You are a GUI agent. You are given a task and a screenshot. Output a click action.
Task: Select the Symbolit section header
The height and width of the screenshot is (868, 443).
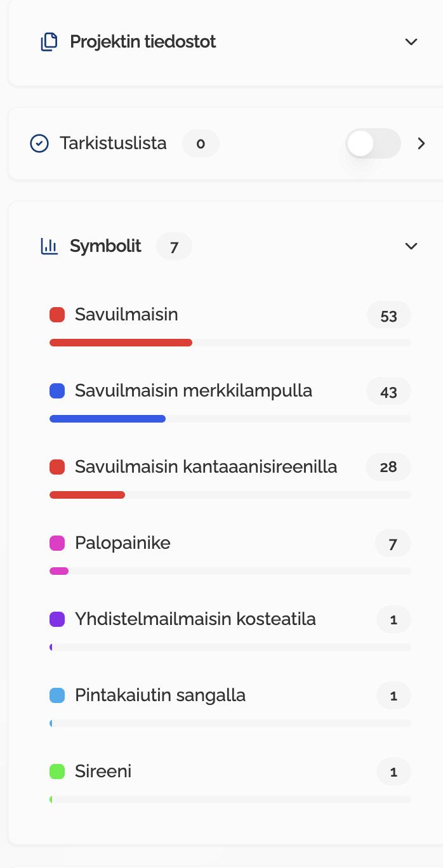click(105, 246)
